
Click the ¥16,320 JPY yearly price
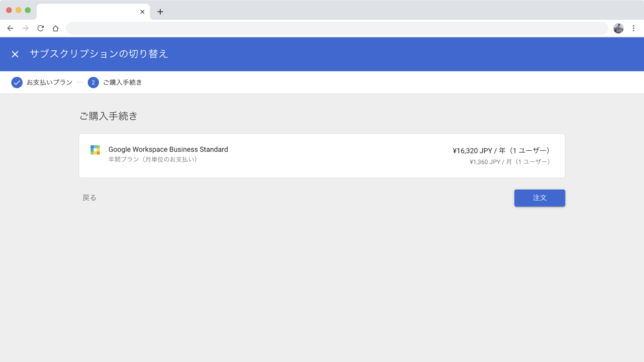(x=501, y=151)
